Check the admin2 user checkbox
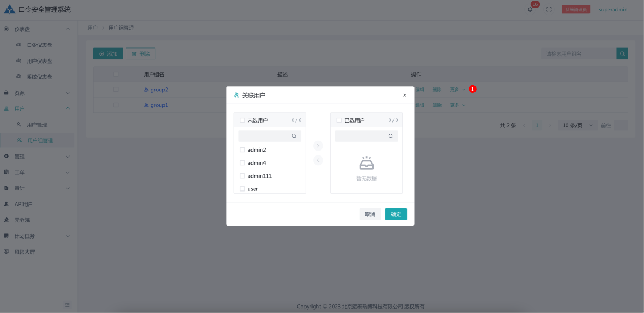The image size is (644, 313). (242, 150)
